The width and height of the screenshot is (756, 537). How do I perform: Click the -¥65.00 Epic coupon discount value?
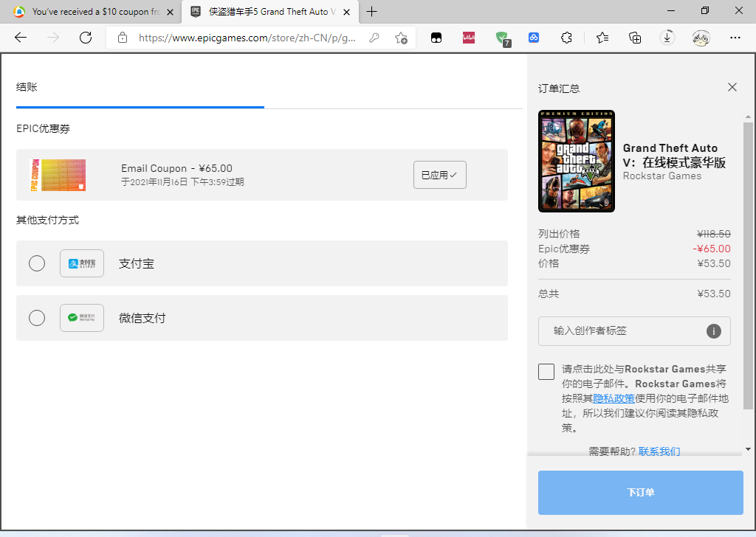[712, 249]
